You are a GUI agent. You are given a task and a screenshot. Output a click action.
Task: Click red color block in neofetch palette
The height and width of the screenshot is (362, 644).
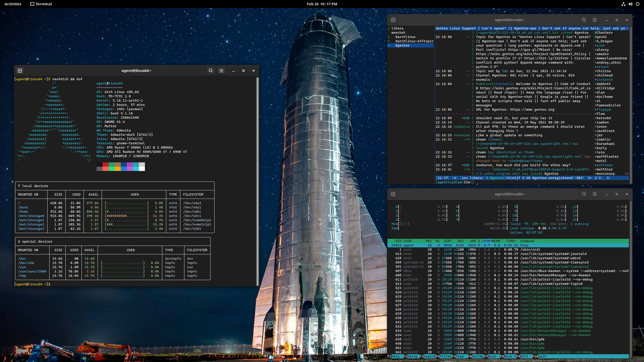click(x=106, y=165)
